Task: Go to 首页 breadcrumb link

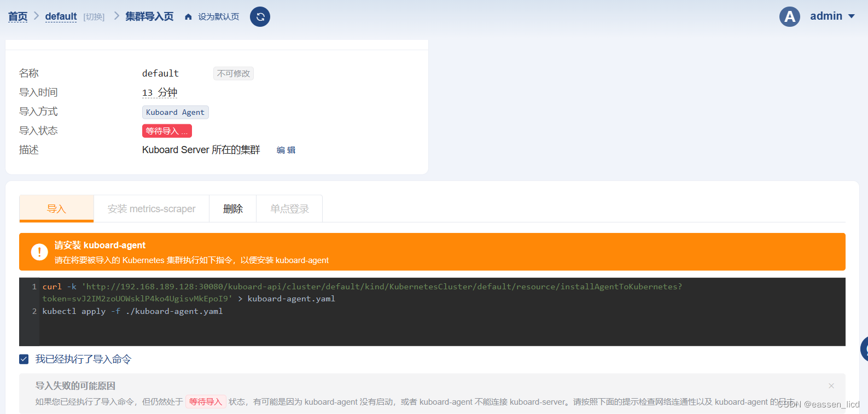Action: point(18,16)
